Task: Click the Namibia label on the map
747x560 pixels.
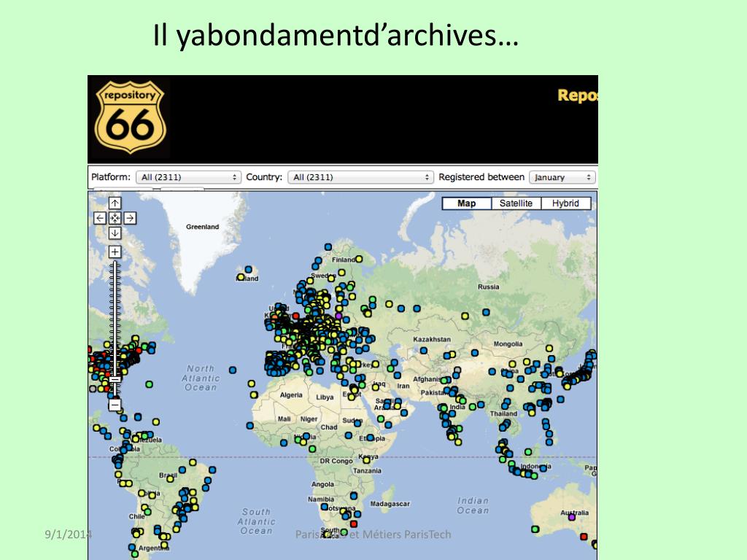Action: (x=321, y=499)
